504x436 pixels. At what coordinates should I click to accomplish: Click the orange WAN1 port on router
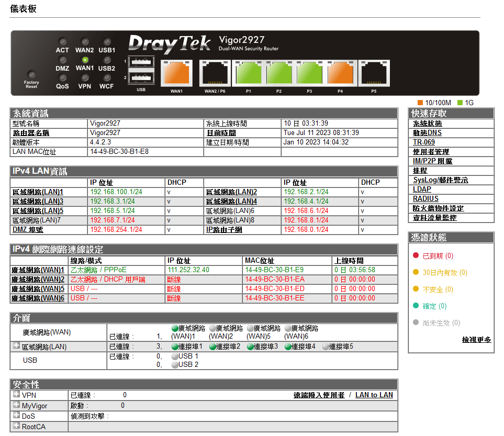(176, 73)
